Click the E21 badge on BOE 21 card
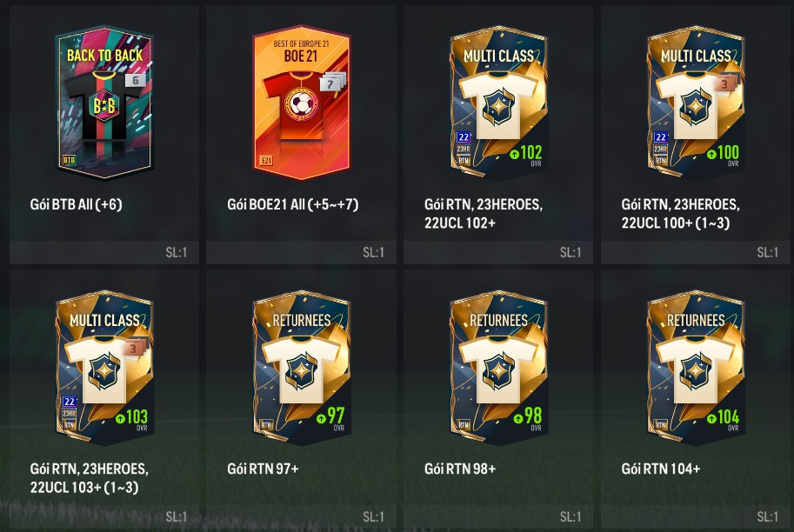The image size is (794, 532). click(266, 161)
